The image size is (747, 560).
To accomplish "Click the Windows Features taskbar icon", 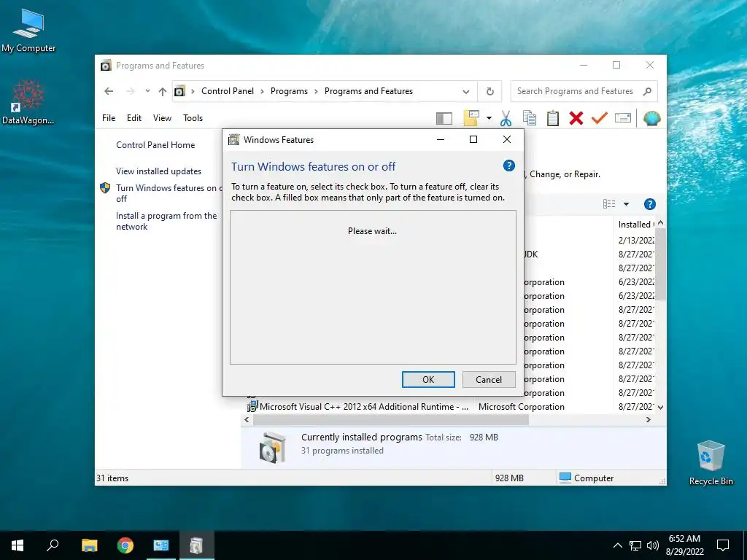I will tap(196, 545).
